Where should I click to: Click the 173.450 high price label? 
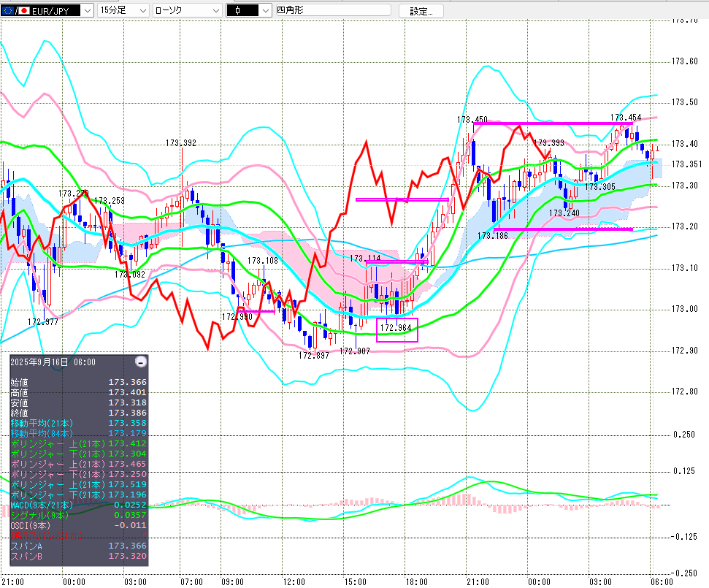tap(472, 119)
